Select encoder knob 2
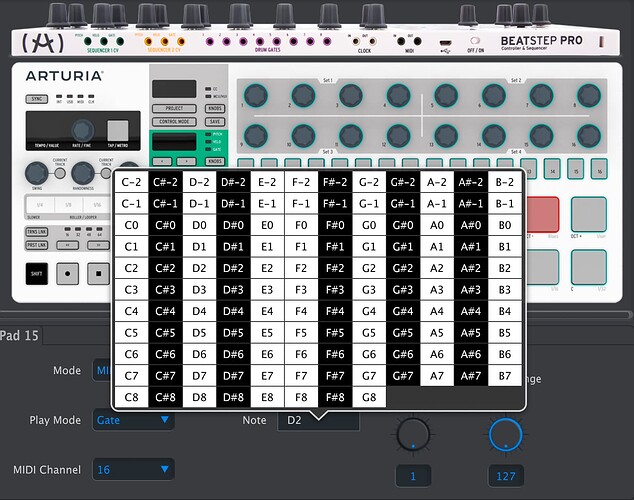This screenshot has height=500, width=634. tap(303, 96)
